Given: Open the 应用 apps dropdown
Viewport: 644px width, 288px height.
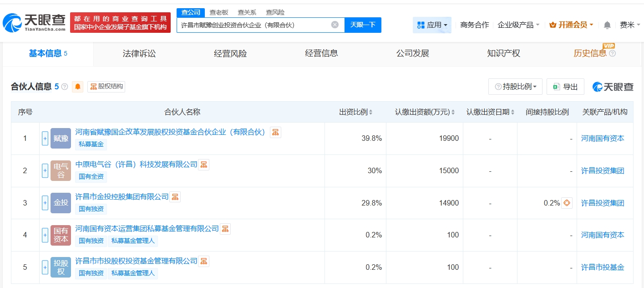Looking at the screenshot, I should (x=432, y=25).
